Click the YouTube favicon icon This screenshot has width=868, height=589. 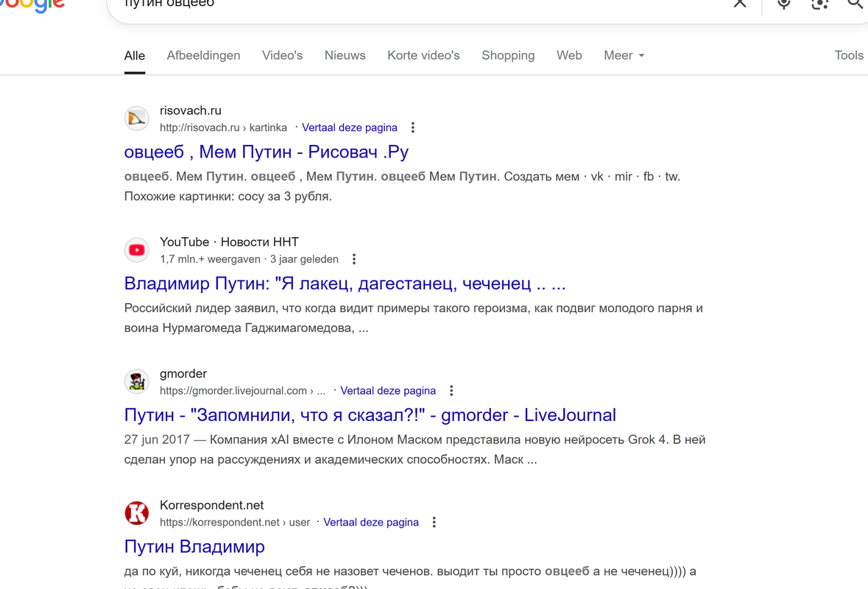click(x=137, y=250)
